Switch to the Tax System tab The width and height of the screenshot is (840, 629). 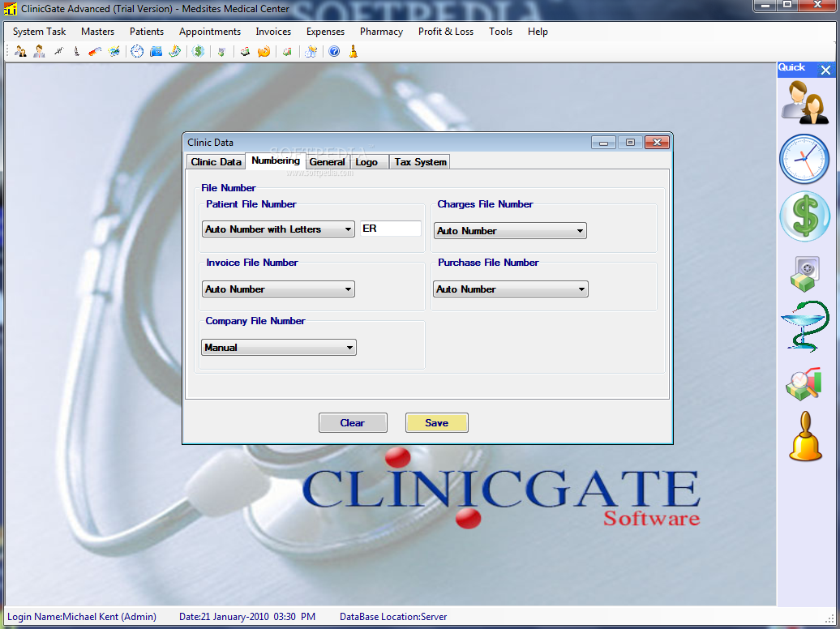420,162
